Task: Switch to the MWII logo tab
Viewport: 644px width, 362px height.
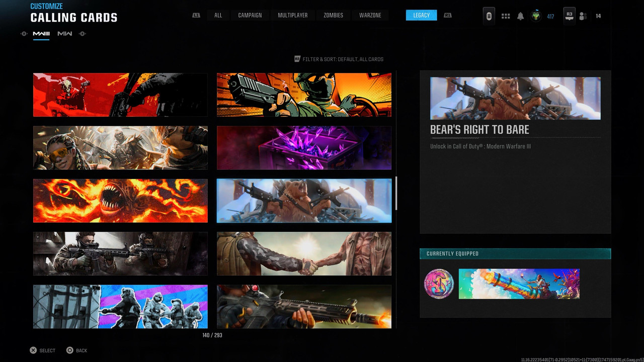Action: (65, 34)
